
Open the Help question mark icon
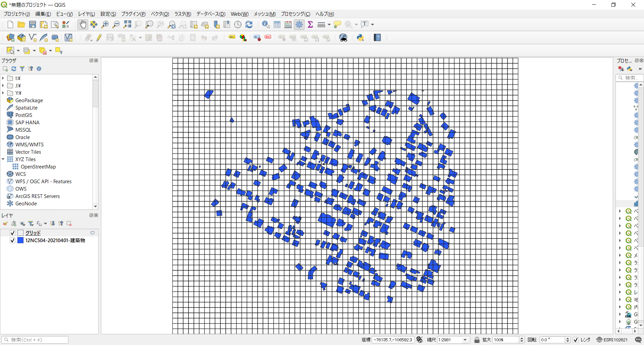click(x=378, y=38)
